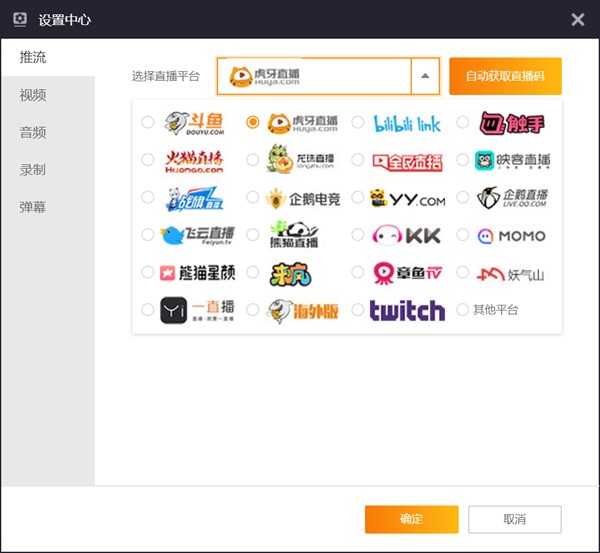Viewport: 600px width, 553px height.
Task: Click the Twitch logo
Action: tap(407, 310)
